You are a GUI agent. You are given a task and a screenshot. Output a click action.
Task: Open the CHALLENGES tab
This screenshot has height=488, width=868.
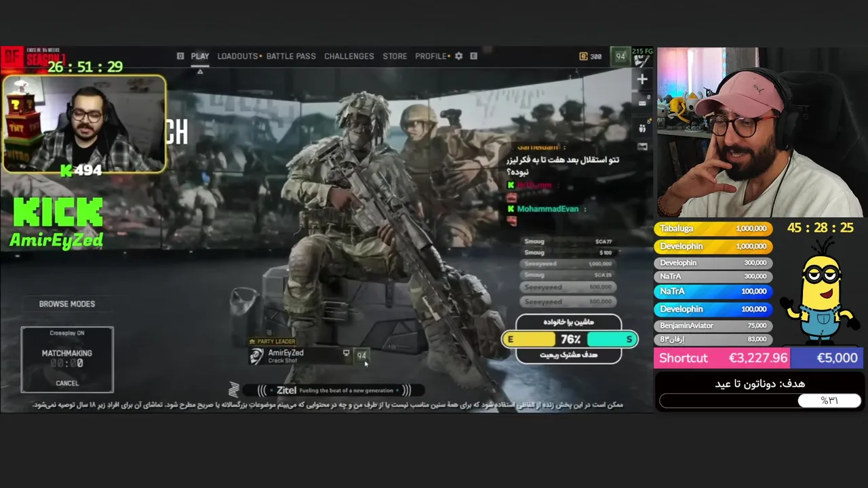click(349, 56)
